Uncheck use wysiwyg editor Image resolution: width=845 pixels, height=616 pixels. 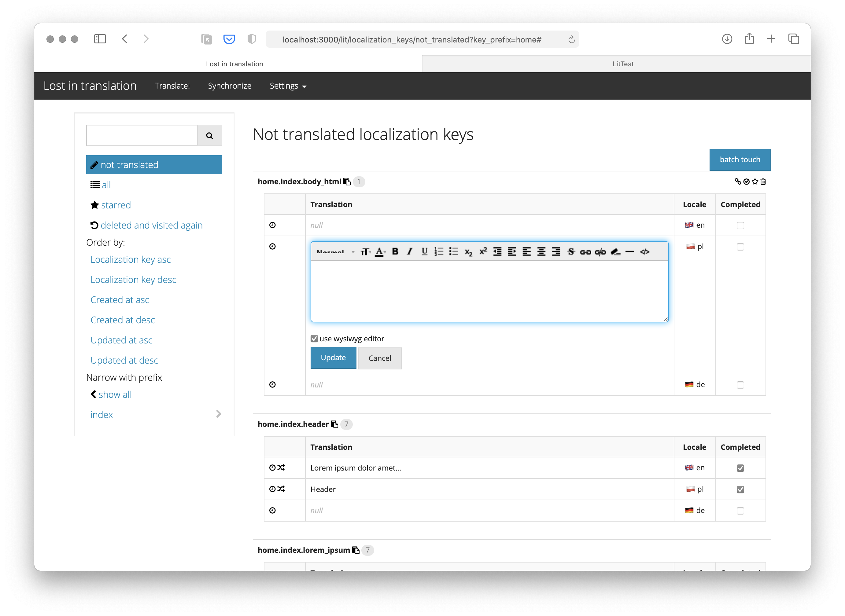[x=314, y=339]
